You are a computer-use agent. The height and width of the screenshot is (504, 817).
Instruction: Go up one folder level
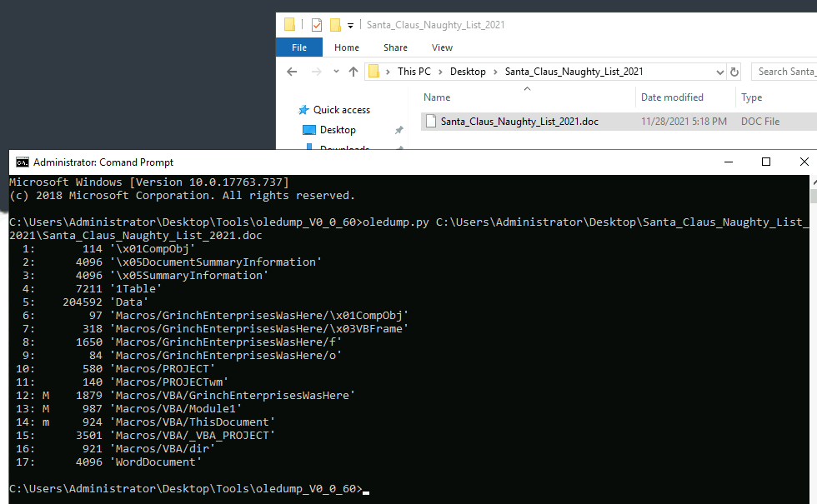(x=353, y=72)
